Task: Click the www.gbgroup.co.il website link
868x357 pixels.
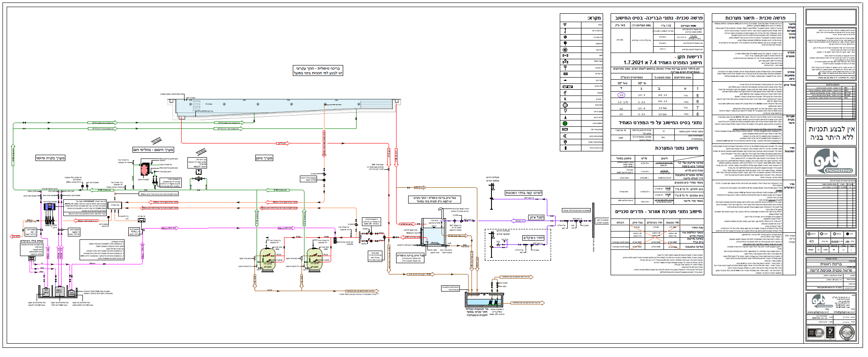Action: click(818, 312)
